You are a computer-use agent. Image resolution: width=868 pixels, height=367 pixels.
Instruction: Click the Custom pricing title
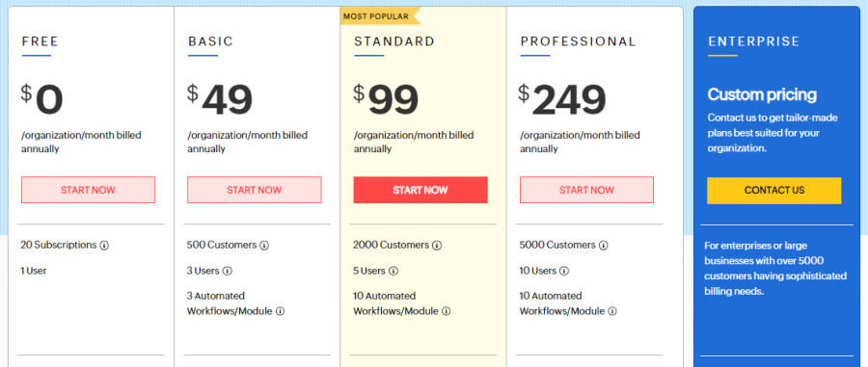click(x=762, y=95)
